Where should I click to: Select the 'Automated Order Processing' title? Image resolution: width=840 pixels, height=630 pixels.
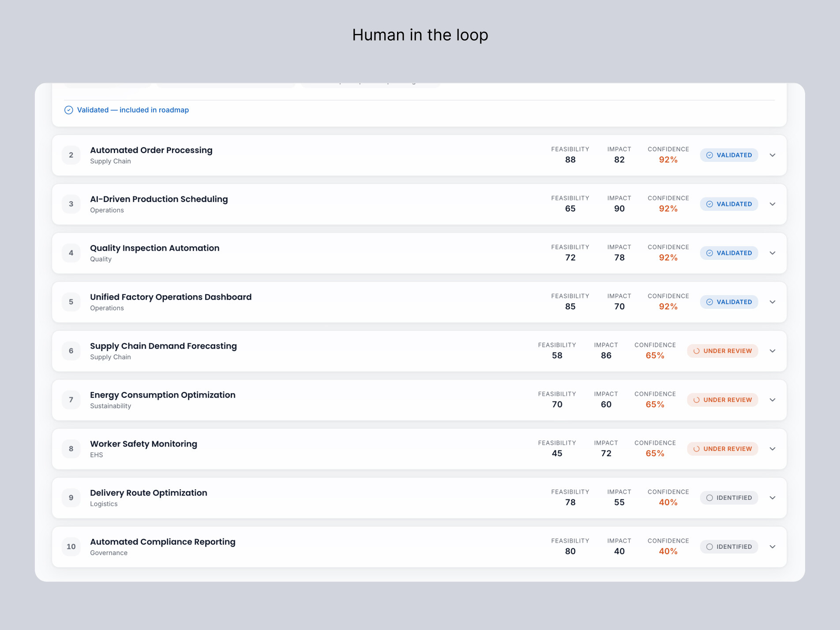[151, 150]
